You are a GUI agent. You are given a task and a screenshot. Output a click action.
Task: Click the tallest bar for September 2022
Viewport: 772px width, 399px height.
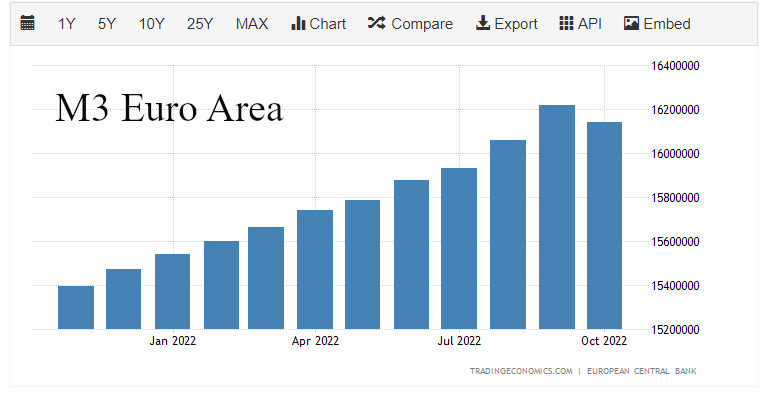click(557, 217)
